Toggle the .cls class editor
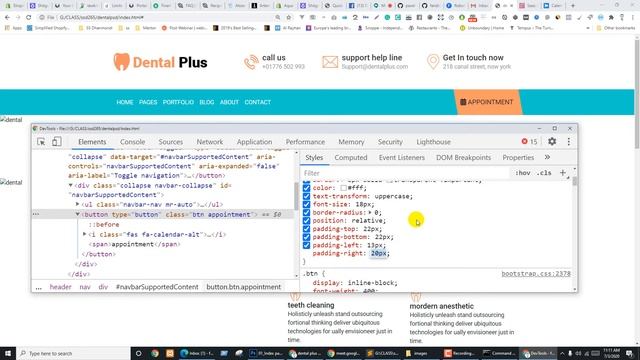 (544, 173)
